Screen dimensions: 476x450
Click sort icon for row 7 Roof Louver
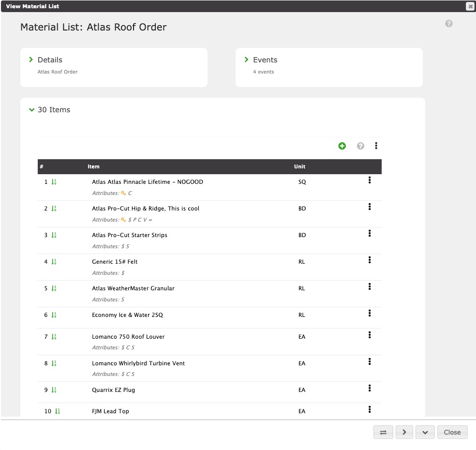pos(54,336)
